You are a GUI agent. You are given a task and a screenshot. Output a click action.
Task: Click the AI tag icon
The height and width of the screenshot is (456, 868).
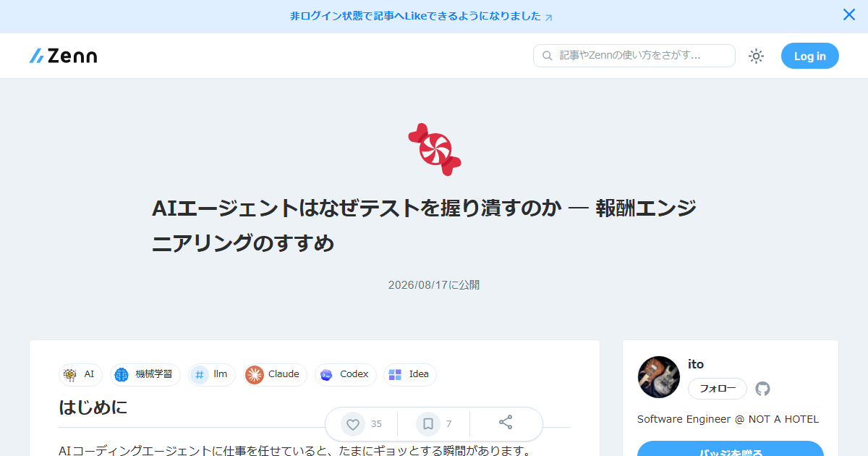pyautogui.click(x=70, y=374)
